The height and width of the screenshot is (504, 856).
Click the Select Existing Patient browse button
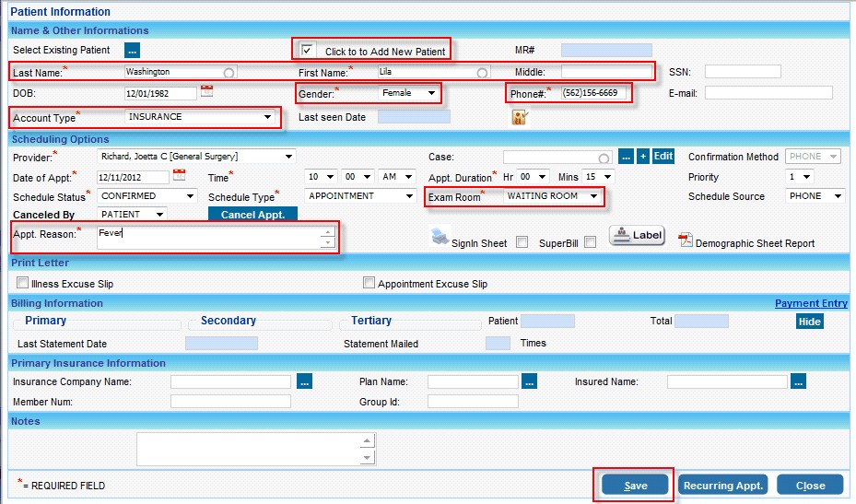(x=132, y=50)
